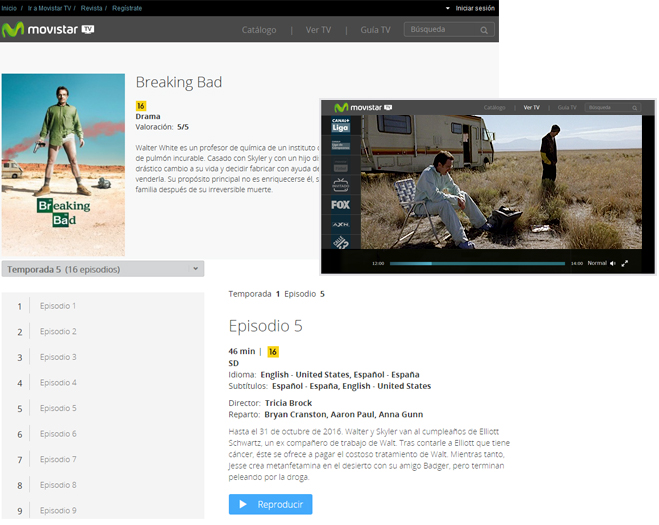This screenshot has width=659, height=525.
Task: Follow the Inicio link in top bar
Action: [x=9, y=8]
